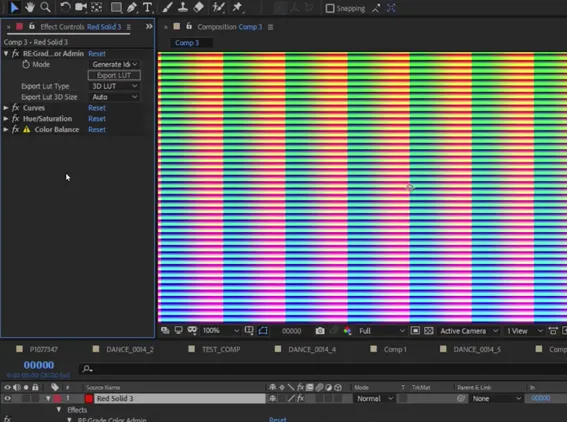Screen dimensions: 567x422
Task: Reset the RE:Grade Color Admin effect
Action: point(97,54)
